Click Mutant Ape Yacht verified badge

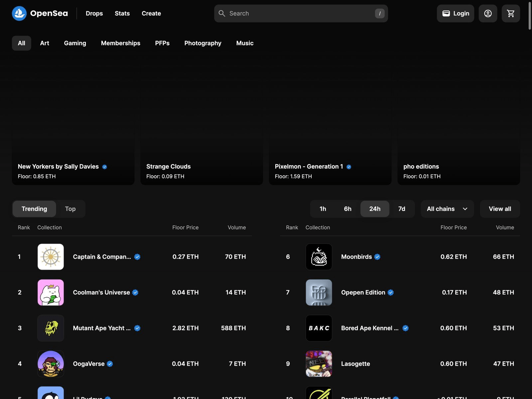click(x=137, y=328)
